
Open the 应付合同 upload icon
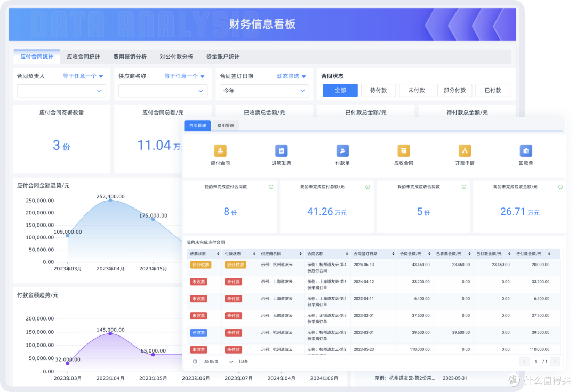pyautogui.click(x=221, y=150)
